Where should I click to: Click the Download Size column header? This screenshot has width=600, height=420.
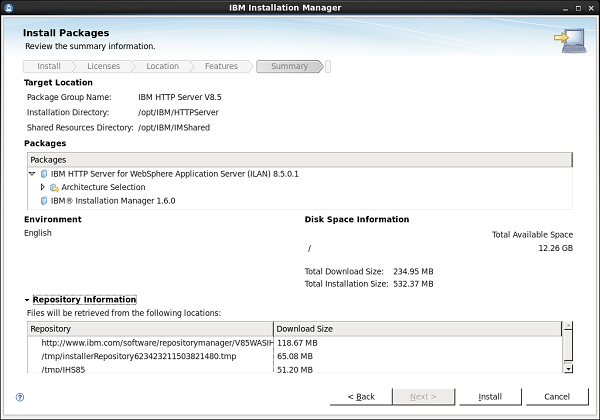(418, 329)
